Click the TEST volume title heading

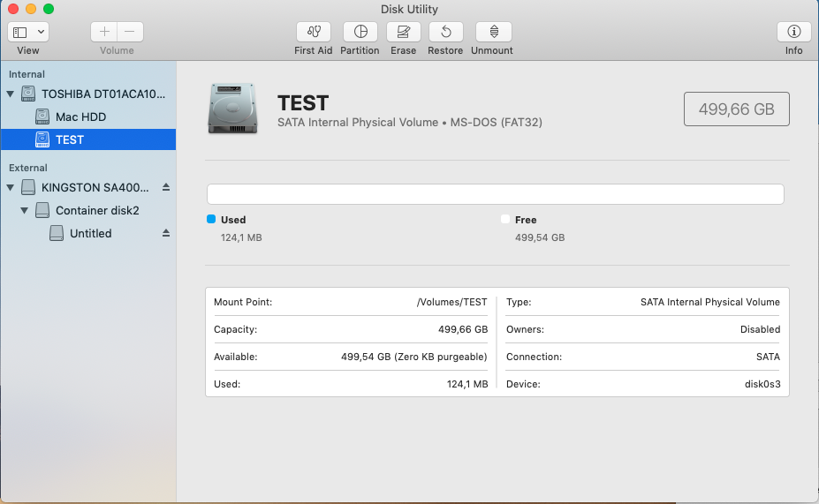[x=303, y=102]
